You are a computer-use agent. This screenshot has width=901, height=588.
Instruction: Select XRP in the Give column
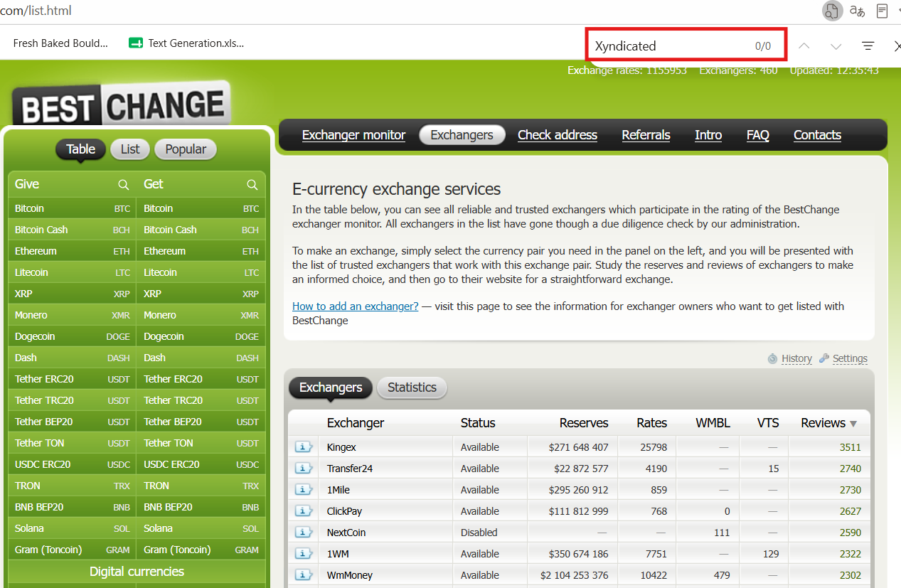(72, 294)
